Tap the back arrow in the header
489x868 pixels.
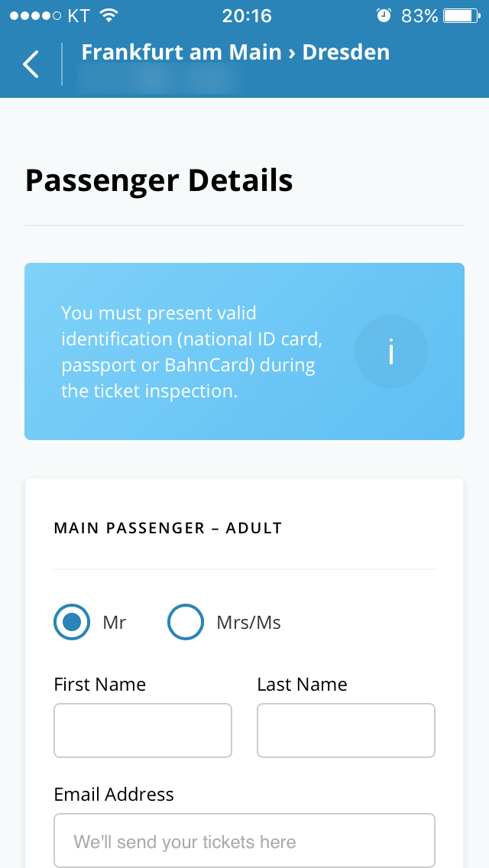pos(31,64)
